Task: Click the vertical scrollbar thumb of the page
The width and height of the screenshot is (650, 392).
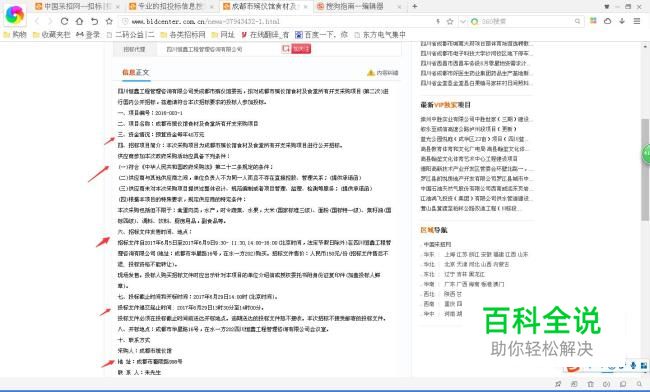Action: point(645,169)
